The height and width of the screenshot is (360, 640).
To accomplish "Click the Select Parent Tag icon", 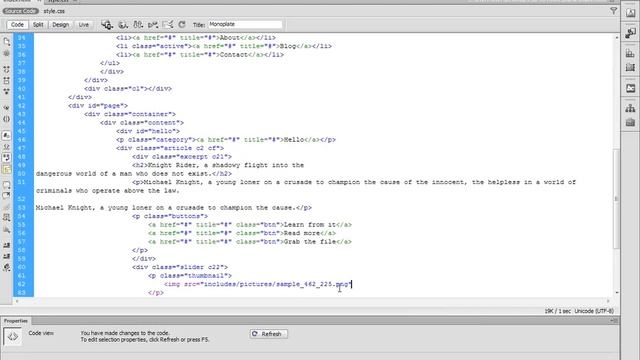I will (x=7, y=108).
